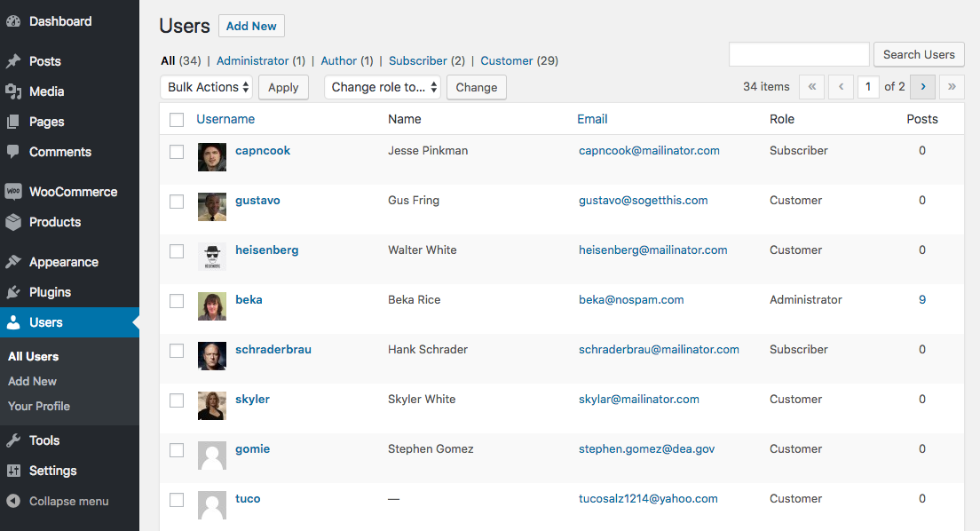Image resolution: width=980 pixels, height=531 pixels.
Task: Tick the checkbox for user capncook
Action: pos(177,152)
